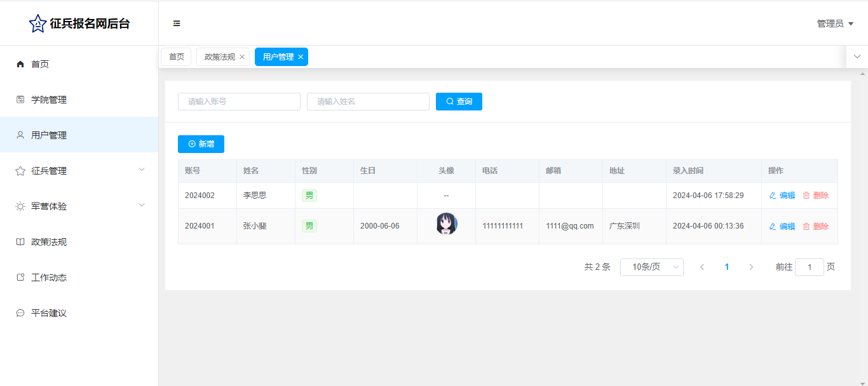Screen dimensions: 868x386
Task: Open the 管理员 account dropdown
Action: [x=834, y=23]
